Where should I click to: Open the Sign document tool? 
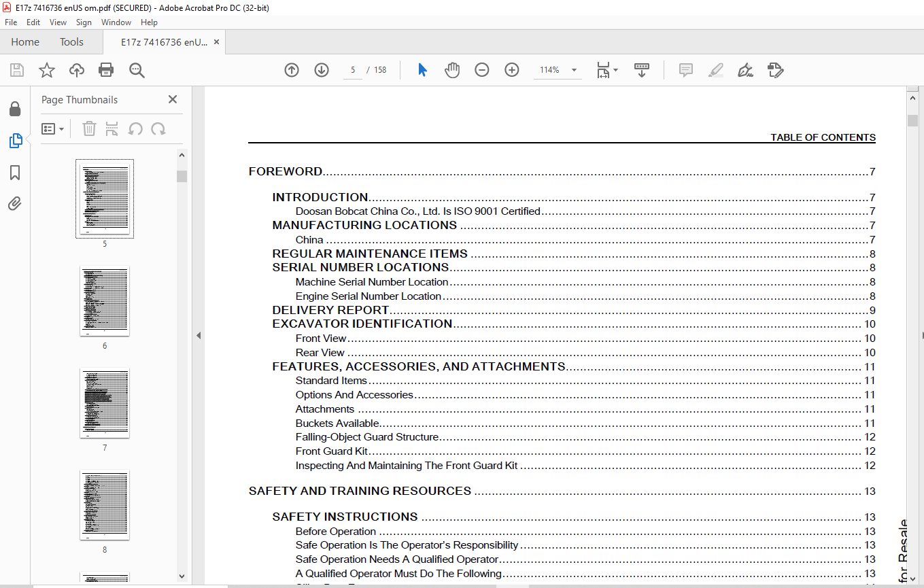coord(745,70)
